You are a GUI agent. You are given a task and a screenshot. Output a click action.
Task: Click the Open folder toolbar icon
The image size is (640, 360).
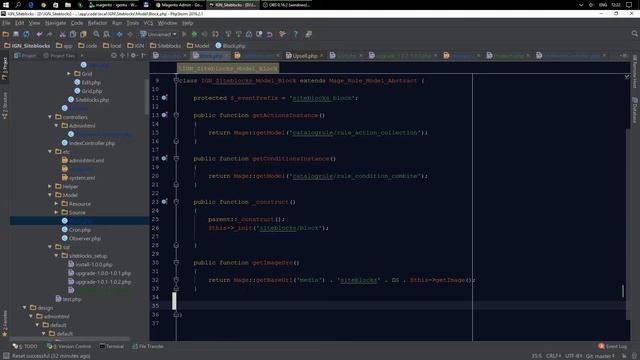6,34
